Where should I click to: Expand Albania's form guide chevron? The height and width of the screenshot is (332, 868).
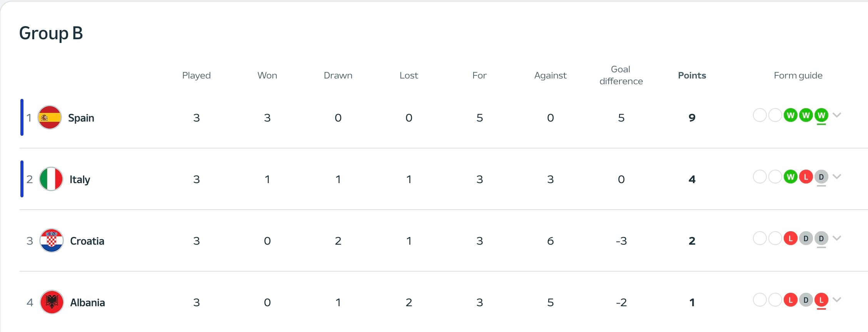click(x=837, y=299)
